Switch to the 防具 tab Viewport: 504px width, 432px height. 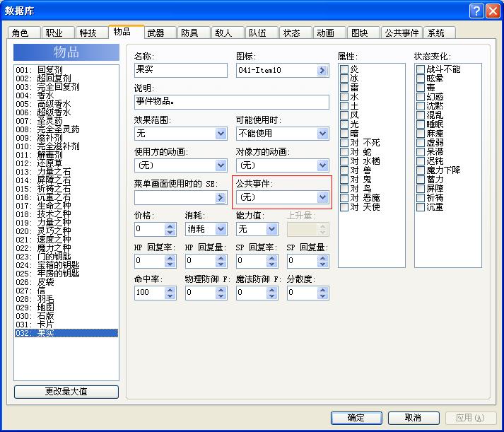[x=194, y=33]
